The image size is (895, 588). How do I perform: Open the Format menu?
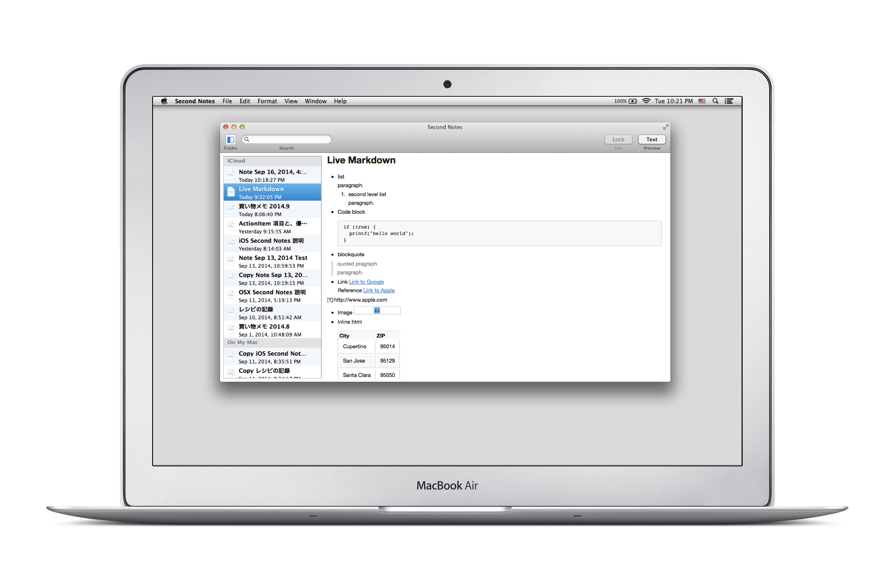click(x=267, y=101)
